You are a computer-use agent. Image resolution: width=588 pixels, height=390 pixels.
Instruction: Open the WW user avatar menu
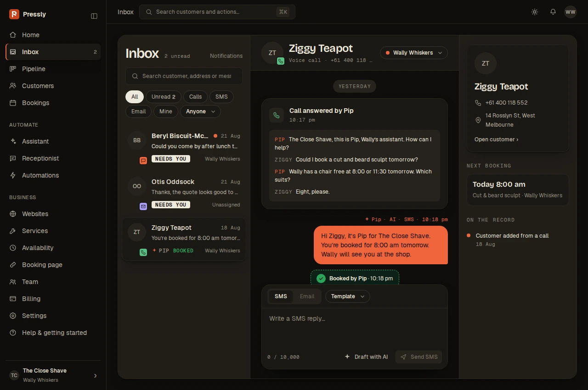(571, 12)
